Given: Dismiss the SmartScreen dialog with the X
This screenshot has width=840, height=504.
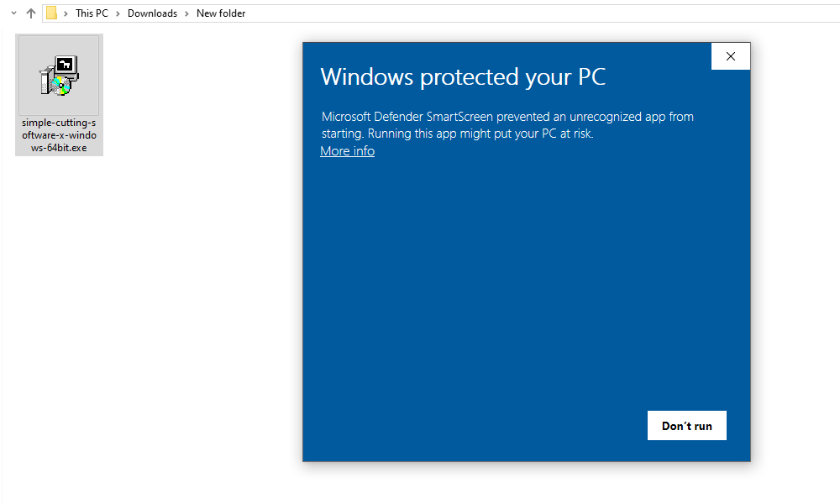Looking at the screenshot, I should click(730, 55).
